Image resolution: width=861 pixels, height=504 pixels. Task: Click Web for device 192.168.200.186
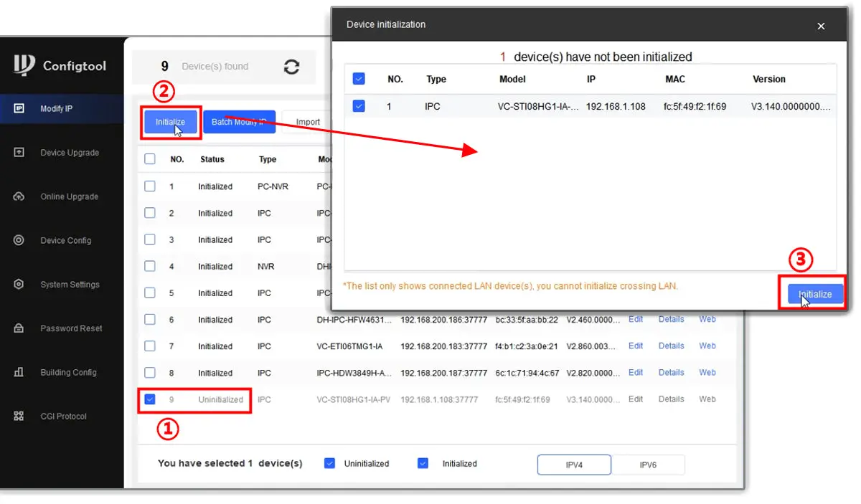pyautogui.click(x=707, y=319)
